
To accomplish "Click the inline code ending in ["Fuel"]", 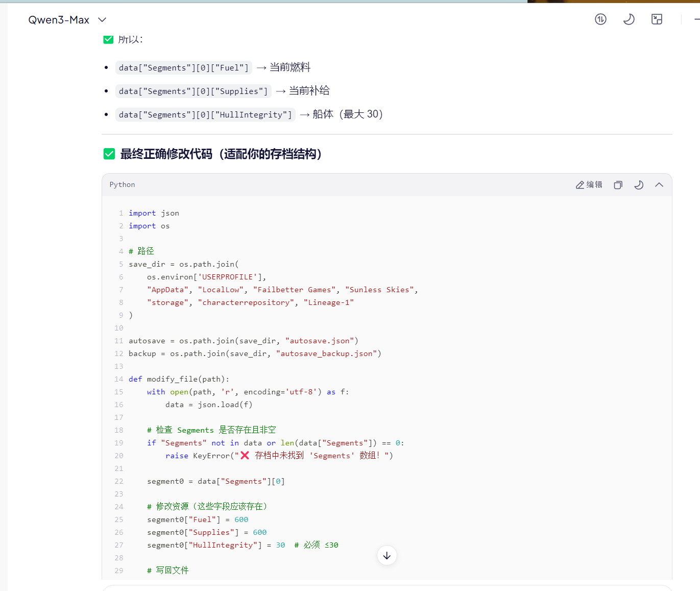I will [183, 68].
